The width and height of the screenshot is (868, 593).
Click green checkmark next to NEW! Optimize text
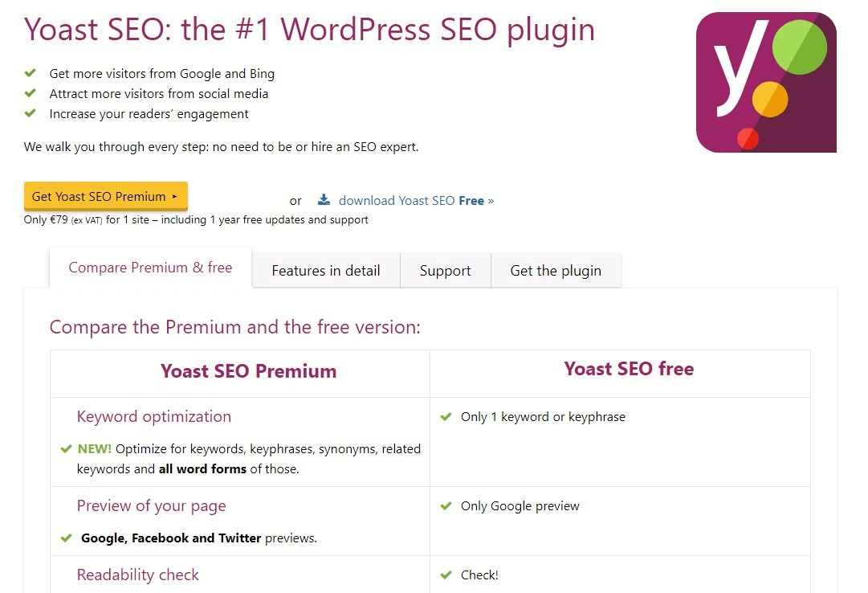(66, 449)
